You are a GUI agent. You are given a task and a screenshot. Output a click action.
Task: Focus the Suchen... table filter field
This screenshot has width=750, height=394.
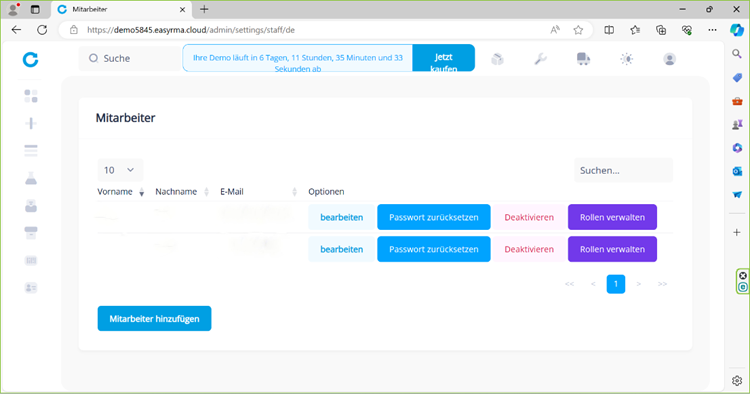pyautogui.click(x=623, y=170)
